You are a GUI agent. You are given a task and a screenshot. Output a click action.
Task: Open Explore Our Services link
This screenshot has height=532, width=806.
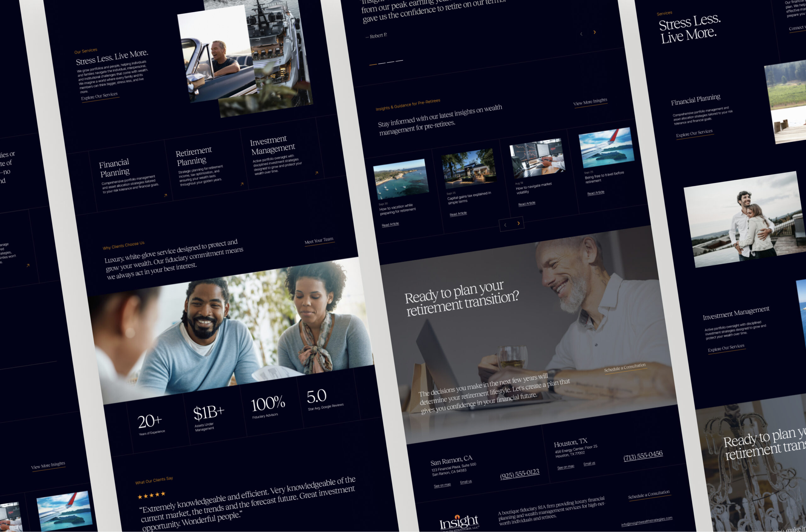pos(100,96)
